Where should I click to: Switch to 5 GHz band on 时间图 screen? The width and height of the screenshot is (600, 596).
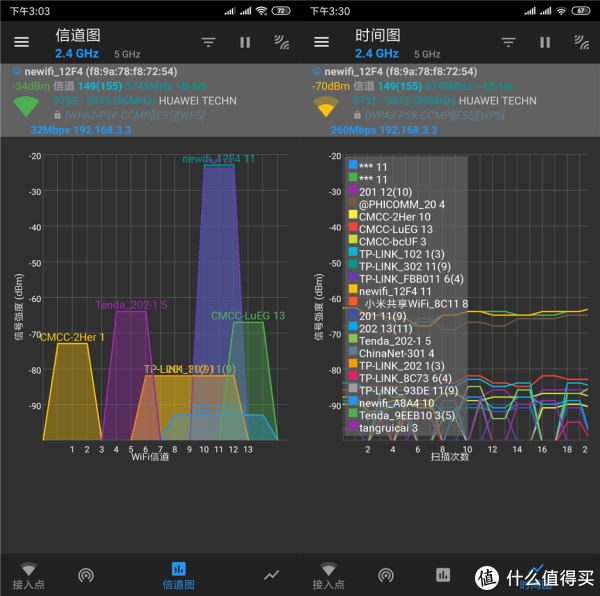[426, 54]
